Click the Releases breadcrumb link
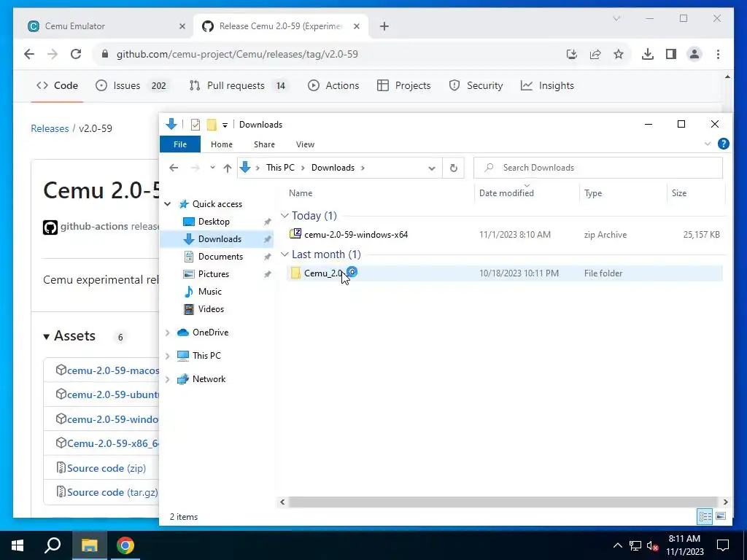Image resolution: width=747 pixels, height=560 pixels. (50, 128)
